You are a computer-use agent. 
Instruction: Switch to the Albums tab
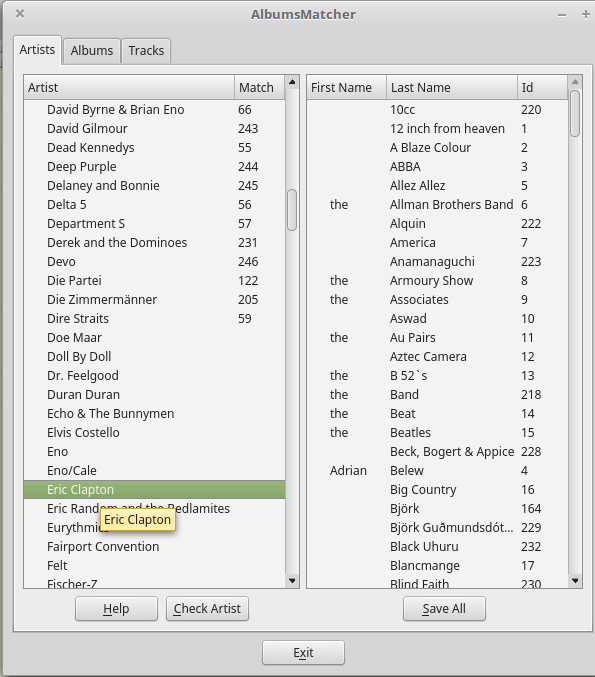point(92,51)
